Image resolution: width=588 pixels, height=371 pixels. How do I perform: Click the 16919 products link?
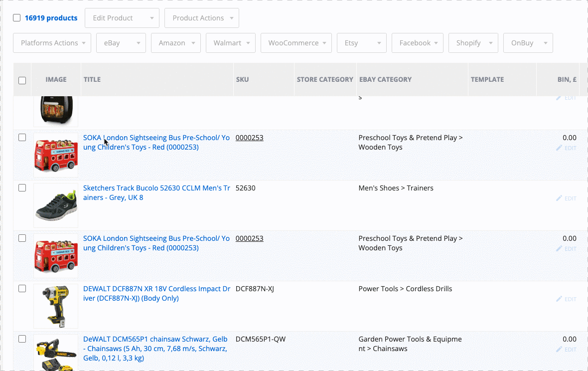pos(51,18)
